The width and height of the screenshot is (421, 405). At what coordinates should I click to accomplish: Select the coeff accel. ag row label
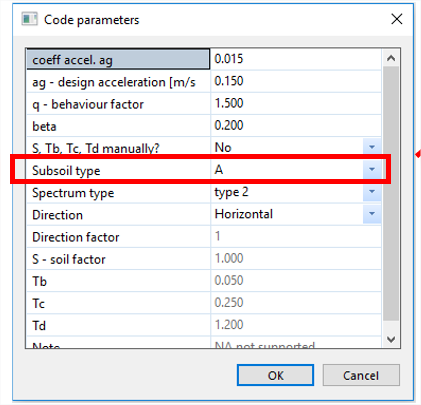(118, 59)
